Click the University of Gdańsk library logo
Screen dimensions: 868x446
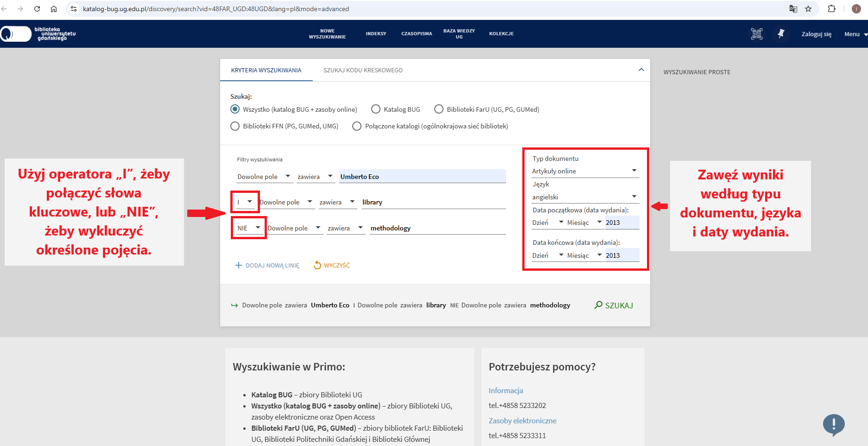[x=38, y=34]
